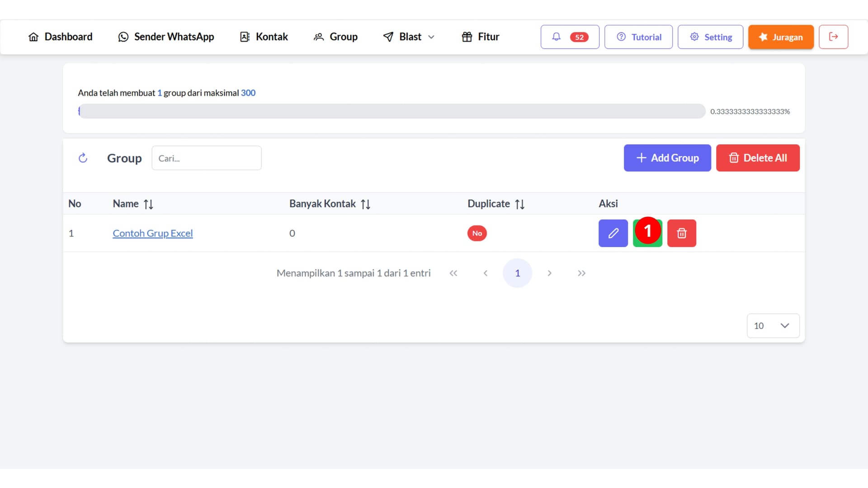
Task: Select page 1 in pagination
Action: [517, 273]
